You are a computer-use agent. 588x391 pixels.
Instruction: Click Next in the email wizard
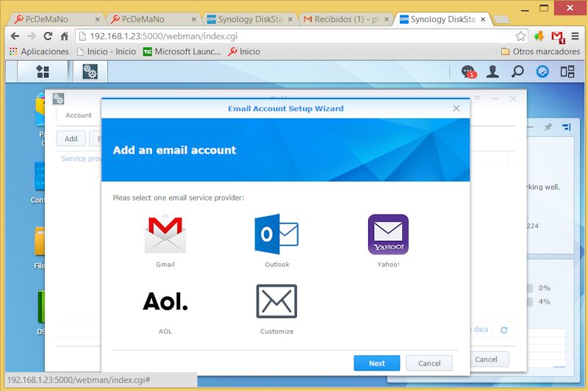coord(377,363)
